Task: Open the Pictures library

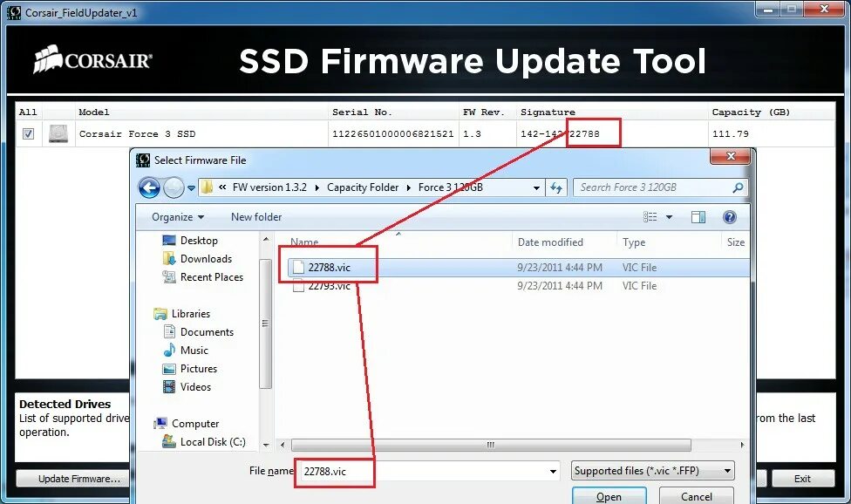Action: coord(199,369)
